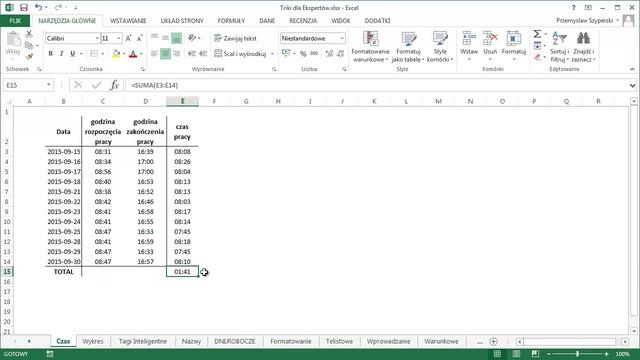Align text to the right
Viewport: 640px width, 360px height.
pyautogui.click(x=176, y=53)
